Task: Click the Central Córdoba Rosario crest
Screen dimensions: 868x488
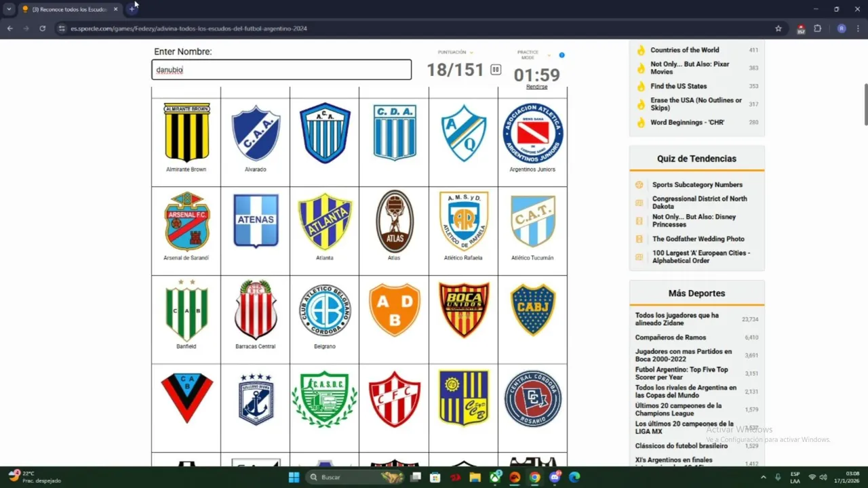Action: tap(532, 399)
